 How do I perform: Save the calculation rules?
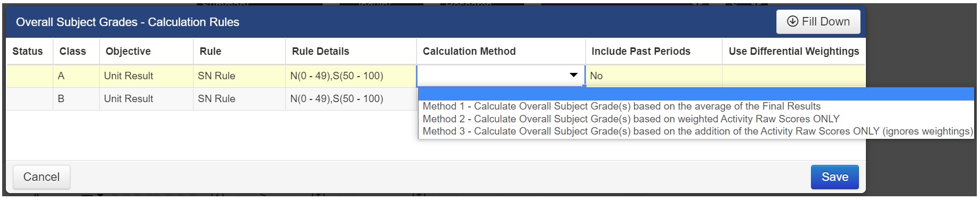pos(834,177)
